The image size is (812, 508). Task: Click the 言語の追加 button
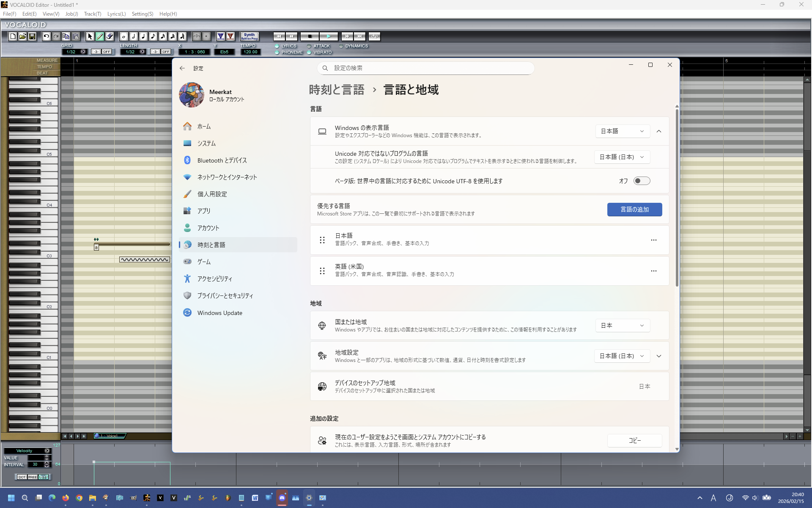pyautogui.click(x=634, y=210)
